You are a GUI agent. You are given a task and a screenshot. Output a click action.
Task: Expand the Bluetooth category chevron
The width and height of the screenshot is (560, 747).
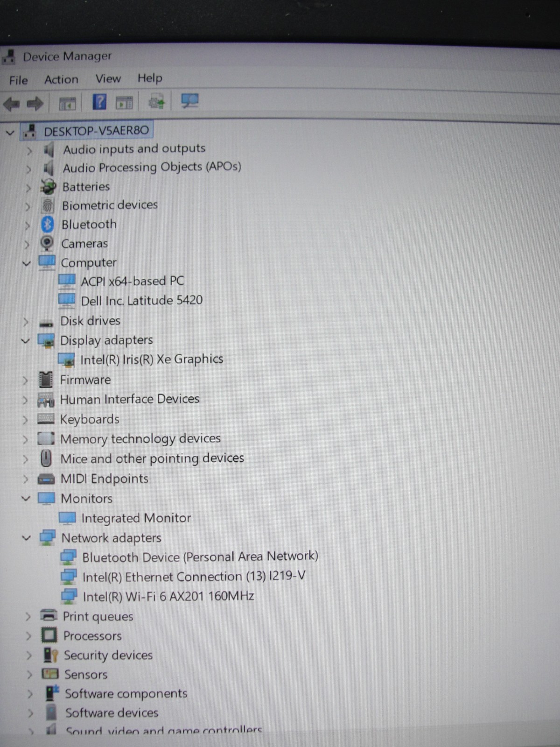[27, 226]
